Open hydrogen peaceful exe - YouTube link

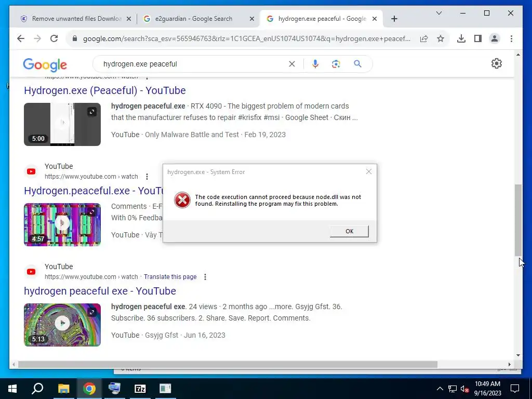[x=100, y=291]
